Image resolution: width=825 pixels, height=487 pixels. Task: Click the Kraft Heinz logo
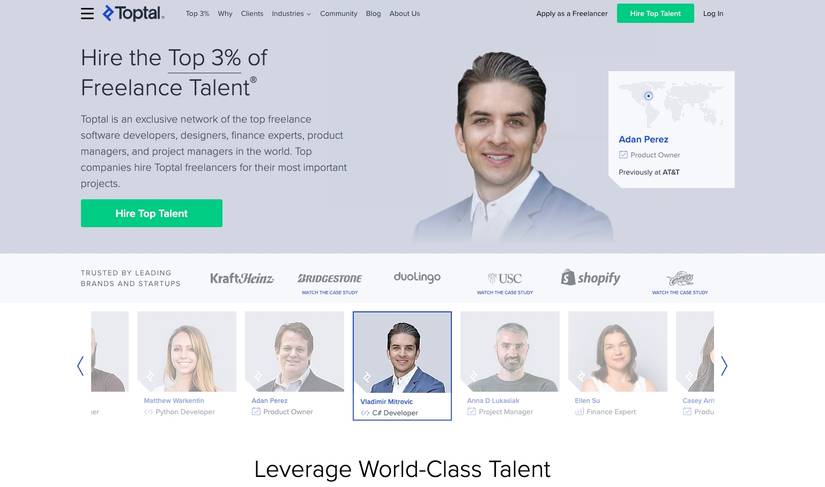242,278
